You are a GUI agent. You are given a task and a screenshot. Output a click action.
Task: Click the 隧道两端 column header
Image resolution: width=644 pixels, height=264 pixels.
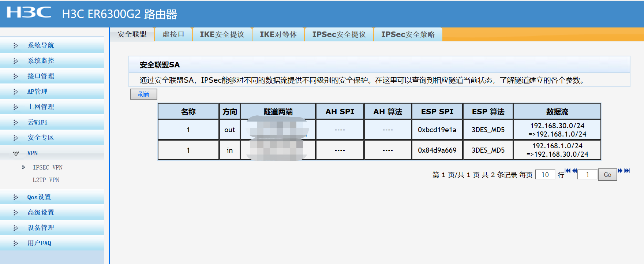click(x=278, y=112)
